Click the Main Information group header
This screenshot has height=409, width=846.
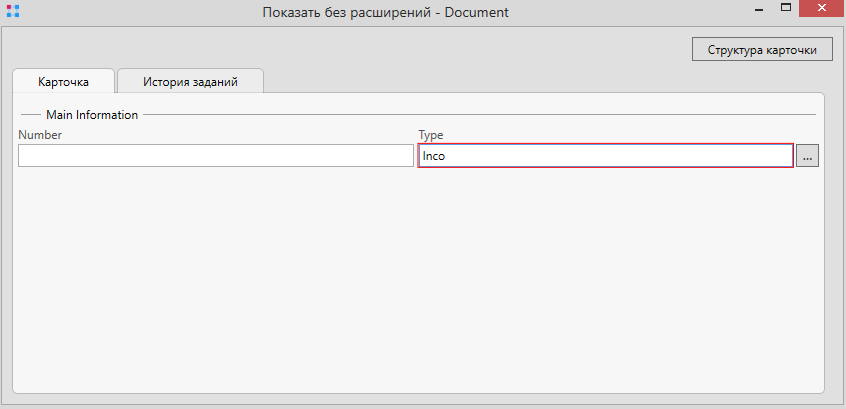click(x=92, y=115)
